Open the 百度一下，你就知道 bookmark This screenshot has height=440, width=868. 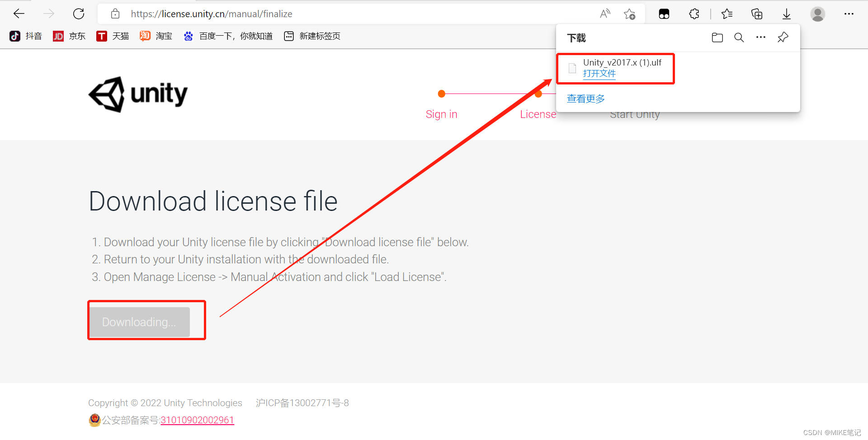pyautogui.click(x=228, y=36)
